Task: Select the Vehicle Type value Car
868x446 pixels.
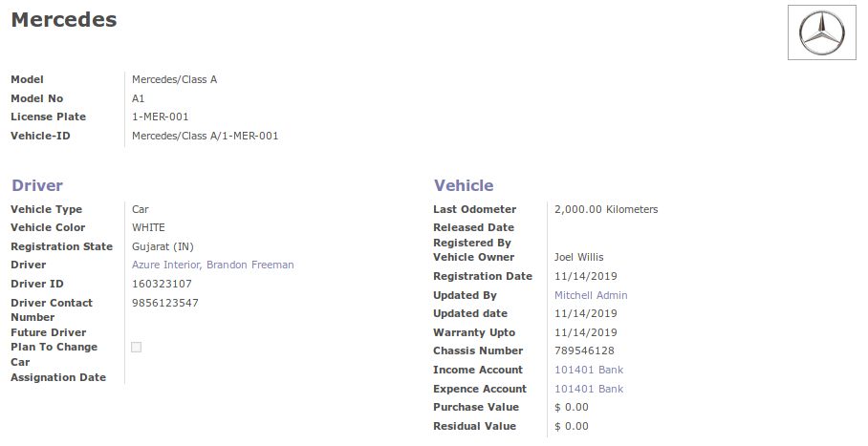Action: point(141,209)
